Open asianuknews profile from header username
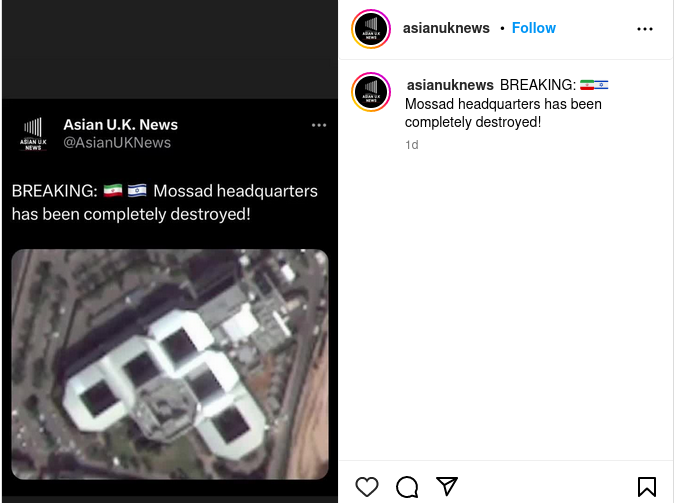The height and width of the screenshot is (503, 678). coord(446,28)
